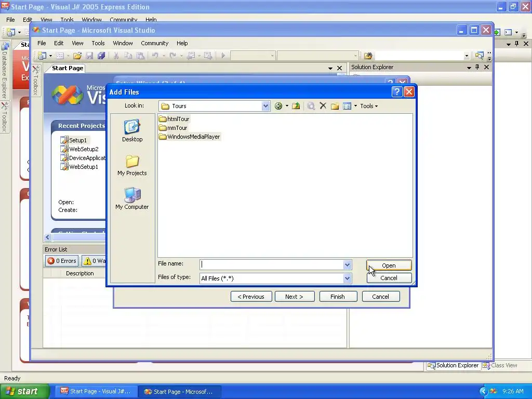Screen dimensions: 532x399
Task: Click the Windows Start button
Action: (25, 392)
